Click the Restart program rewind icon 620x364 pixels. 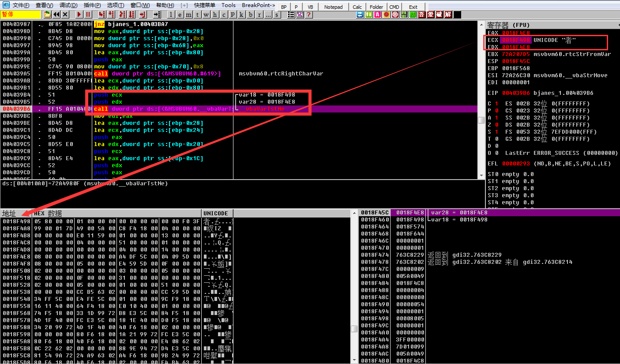click(x=56, y=14)
